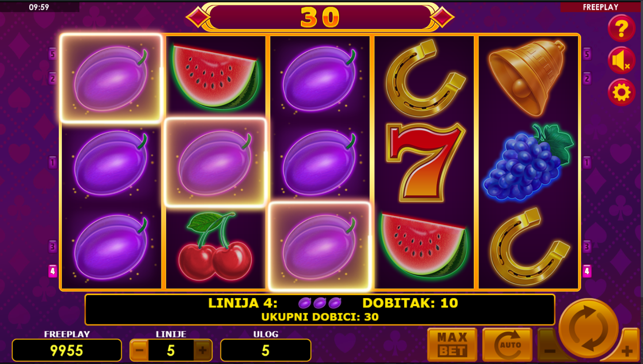Viewport: 643px width, 364px height.
Task: Click the win amount 30 banner
Action: (320, 17)
